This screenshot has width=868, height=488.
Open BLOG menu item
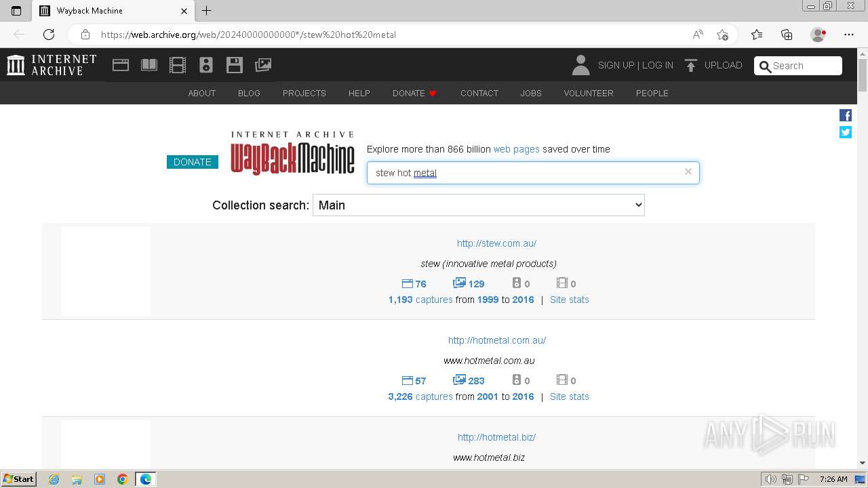(x=249, y=94)
